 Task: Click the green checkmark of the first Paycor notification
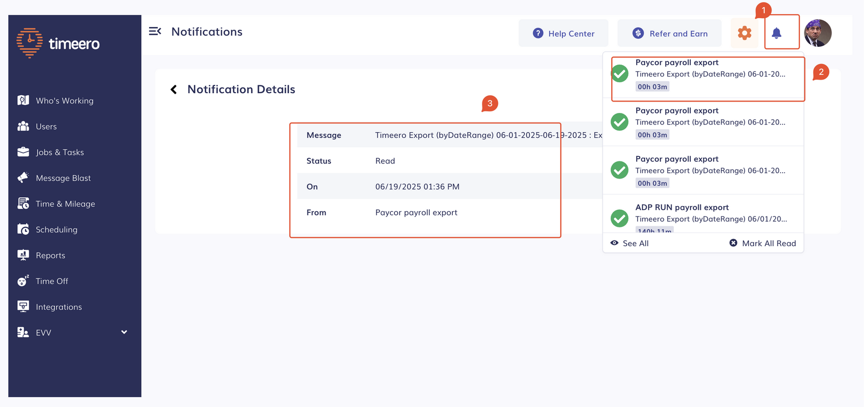[x=619, y=73]
